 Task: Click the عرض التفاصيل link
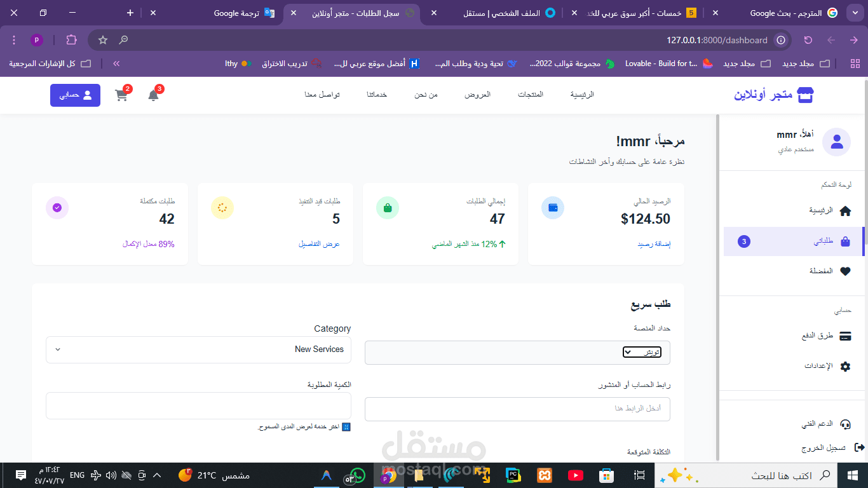click(x=320, y=244)
